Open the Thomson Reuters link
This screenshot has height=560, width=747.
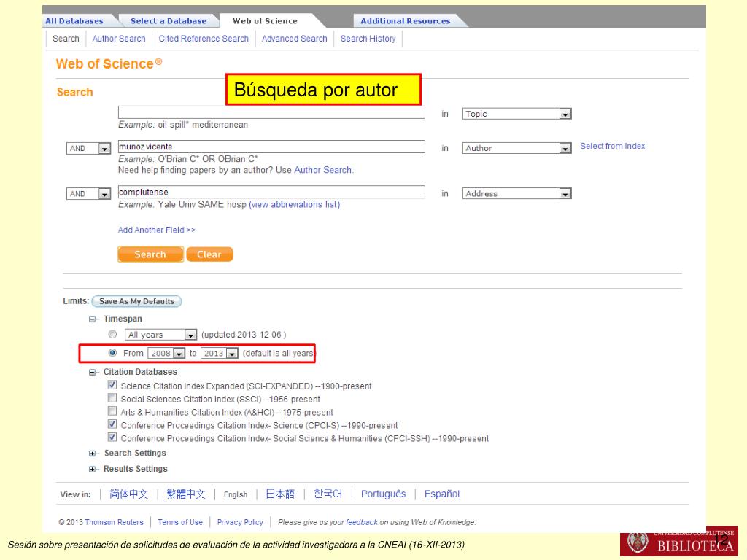point(114,522)
